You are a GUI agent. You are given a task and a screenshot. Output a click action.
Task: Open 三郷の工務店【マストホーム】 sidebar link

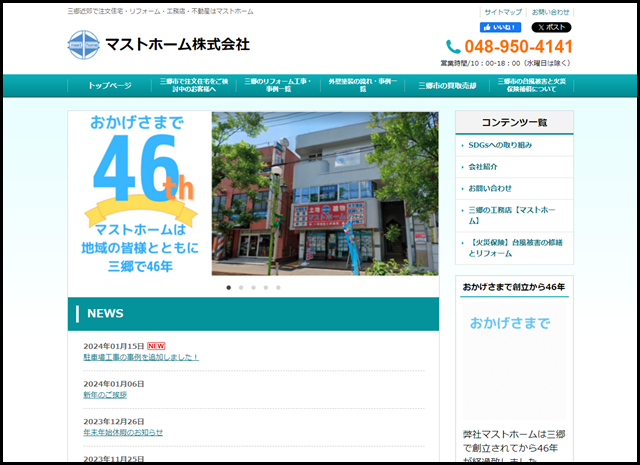(x=512, y=215)
